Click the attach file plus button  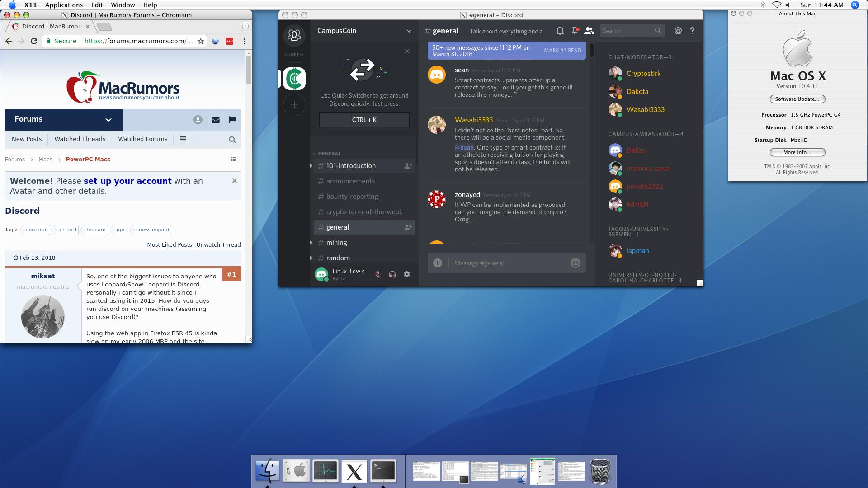tap(437, 263)
